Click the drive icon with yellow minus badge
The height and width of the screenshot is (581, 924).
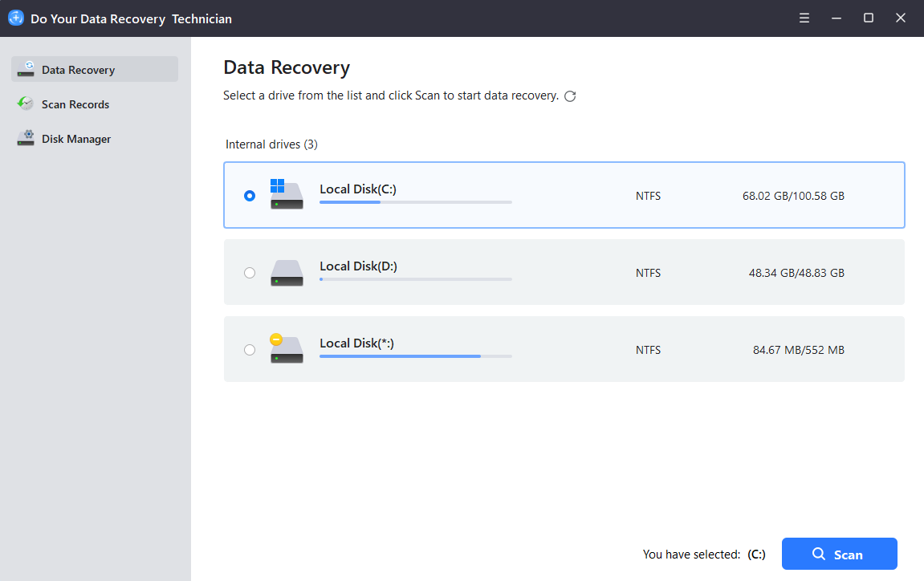coord(287,349)
